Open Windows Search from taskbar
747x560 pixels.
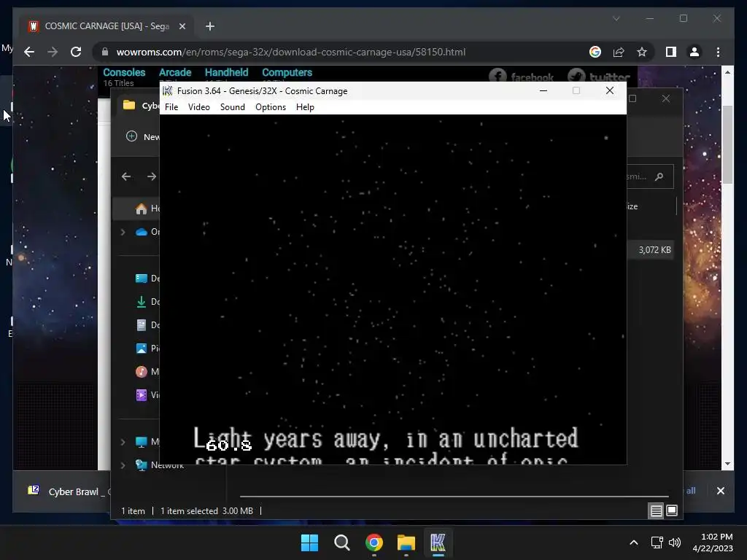pos(341,542)
